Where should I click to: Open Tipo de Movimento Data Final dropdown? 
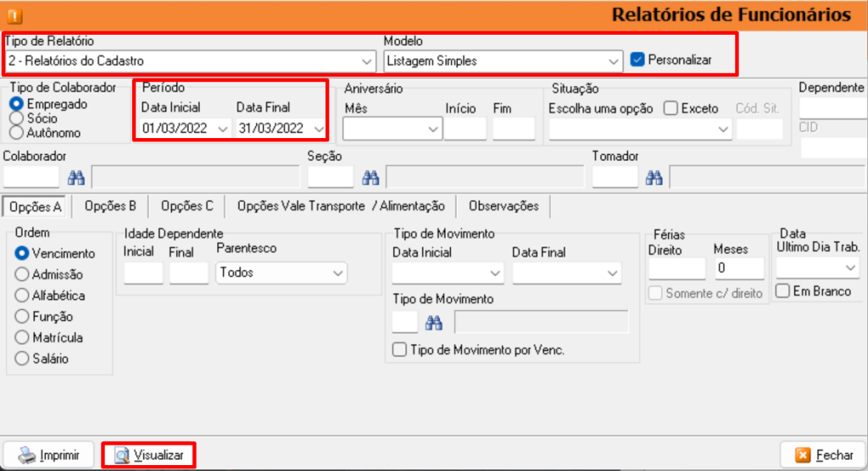pyautogui.click(x=612, y=274)
